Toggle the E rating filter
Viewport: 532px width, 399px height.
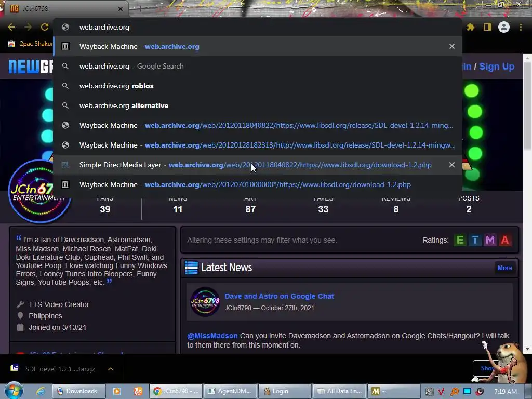point(460,240)
